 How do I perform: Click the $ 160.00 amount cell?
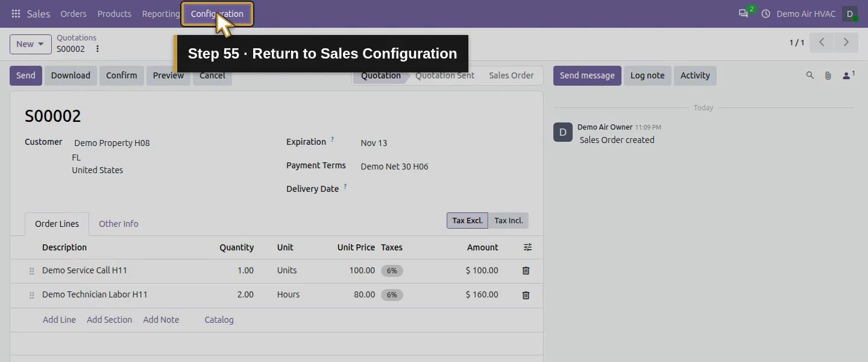click(x=482, y=294)
